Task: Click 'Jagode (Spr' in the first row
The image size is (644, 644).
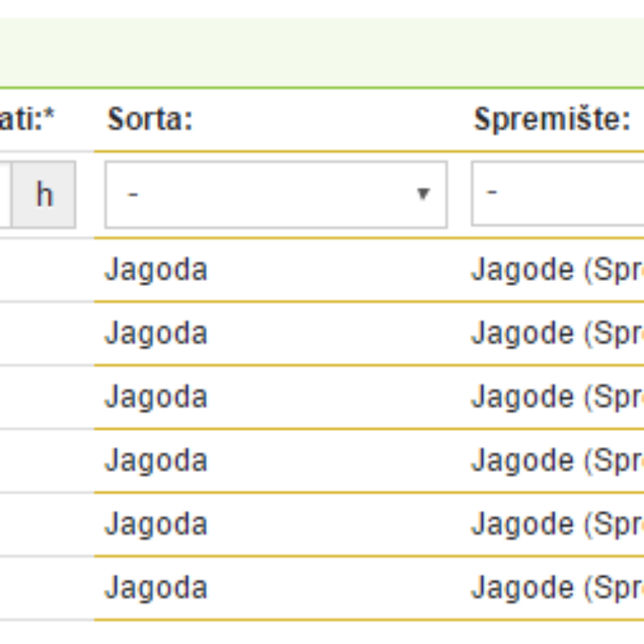Action: coord(558,270)
